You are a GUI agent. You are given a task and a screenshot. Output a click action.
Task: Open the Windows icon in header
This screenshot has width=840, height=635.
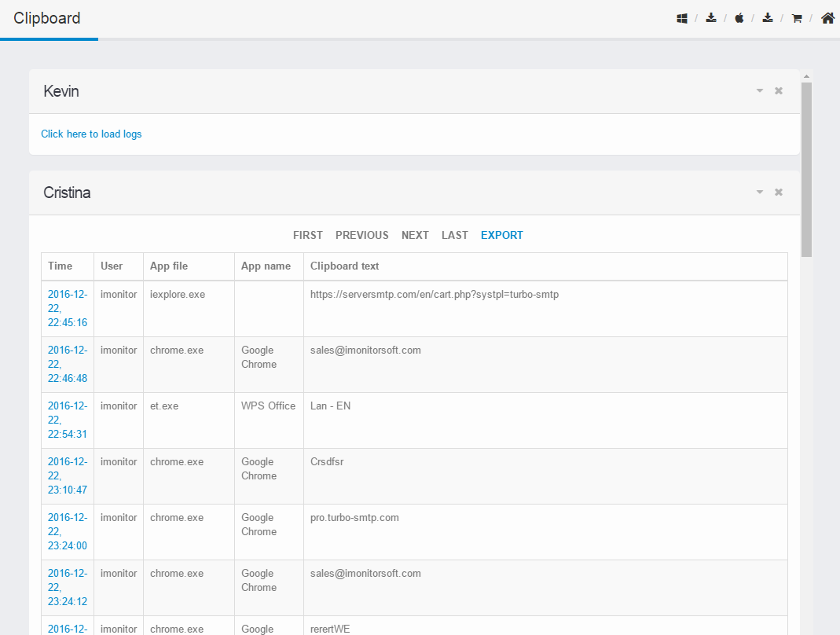tap(681, 18)
